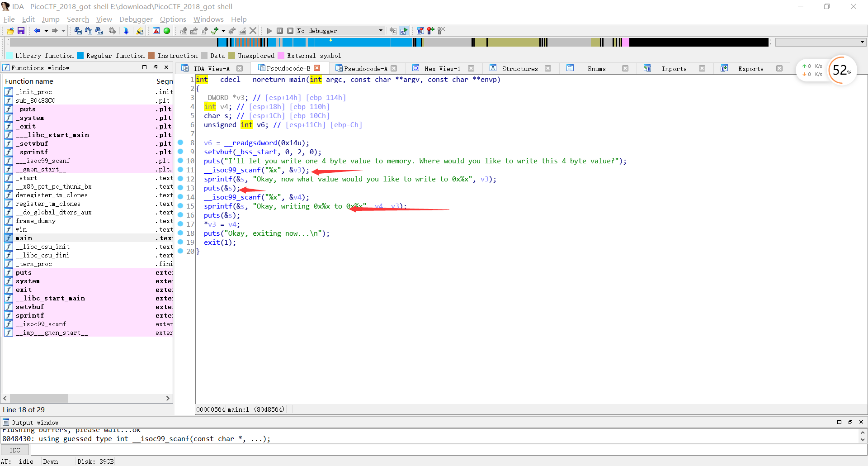The width and height of the screenshot is (868, 466).
Task: Toggle breakpoint dot on line 15
Action: [180, 206]
